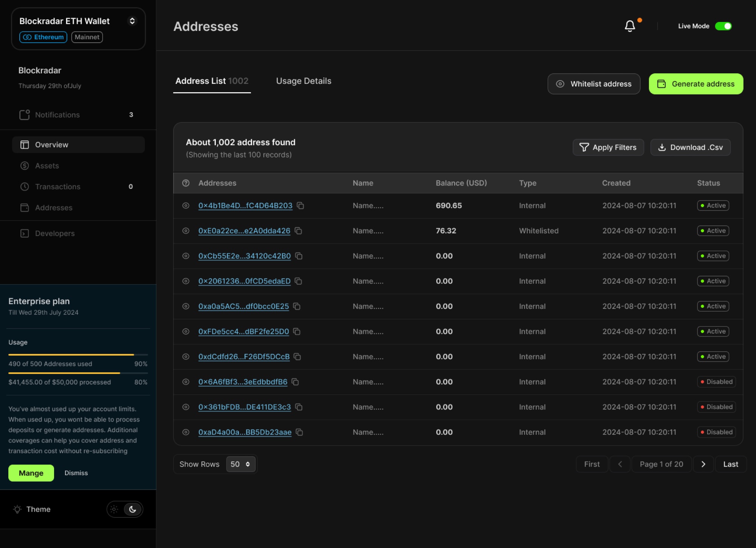
Task: Open Assets in sidebar
Action: click(x=78, y=166)
